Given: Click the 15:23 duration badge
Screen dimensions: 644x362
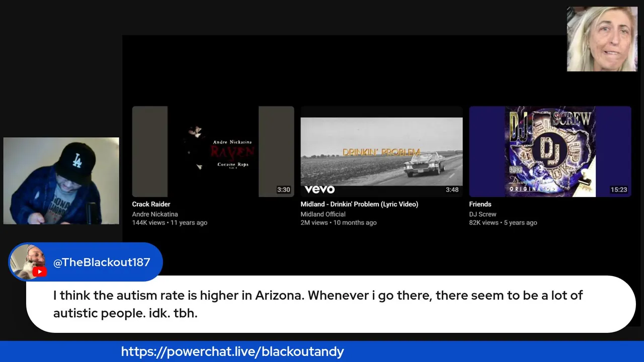Looking at the screenshot, I should (x=619, y=190).
